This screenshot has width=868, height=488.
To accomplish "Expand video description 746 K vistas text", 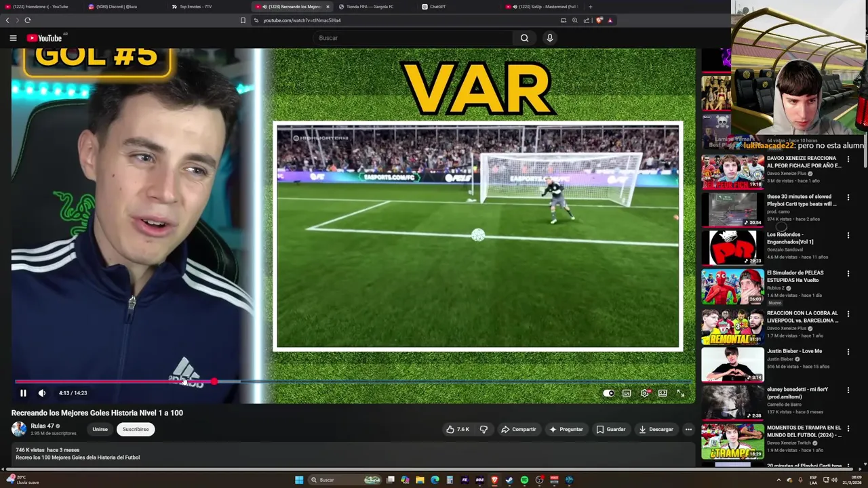I will pos(47,450).
